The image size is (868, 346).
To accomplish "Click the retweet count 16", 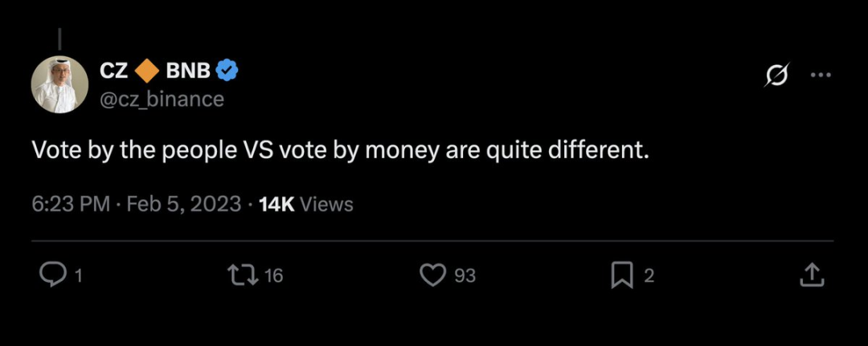I will click(273, 276).
